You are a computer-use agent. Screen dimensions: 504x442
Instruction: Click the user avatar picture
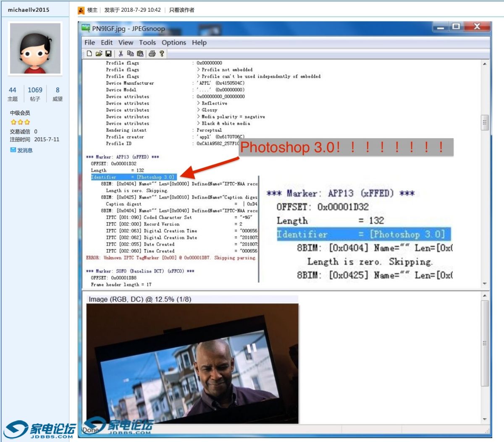pyautogui.click(x=35, y=49)
